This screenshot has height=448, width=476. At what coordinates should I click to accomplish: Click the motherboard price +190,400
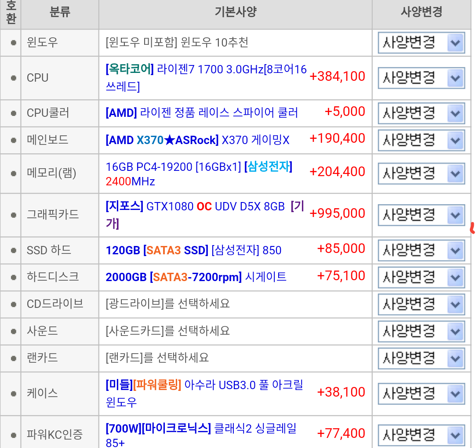pyautogui.click(x=337, y=138)
